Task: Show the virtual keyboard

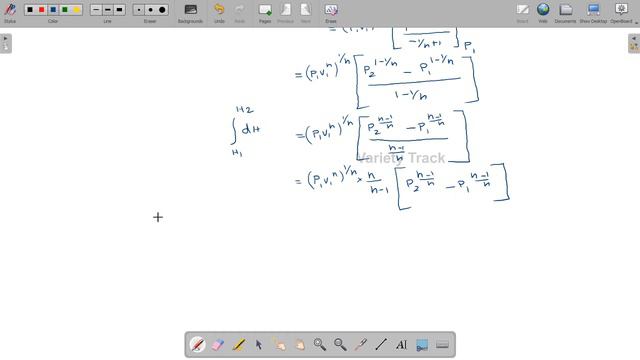Action: click(442, 345)
